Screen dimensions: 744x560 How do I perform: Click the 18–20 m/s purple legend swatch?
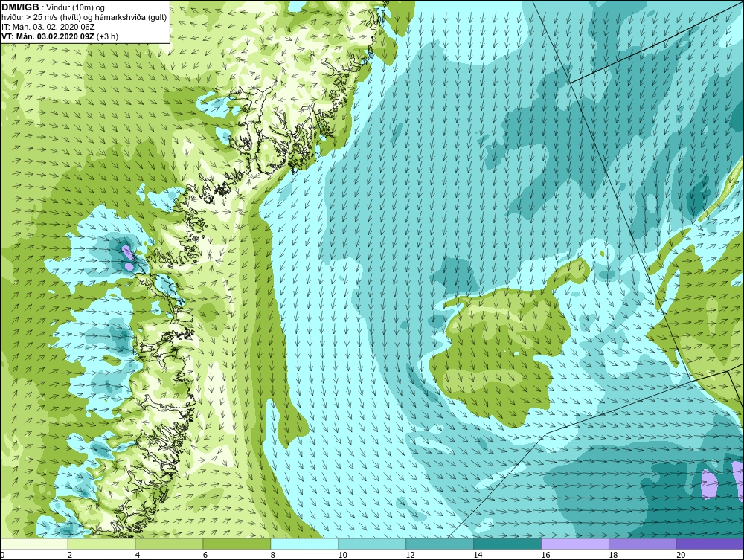(643, 544)
